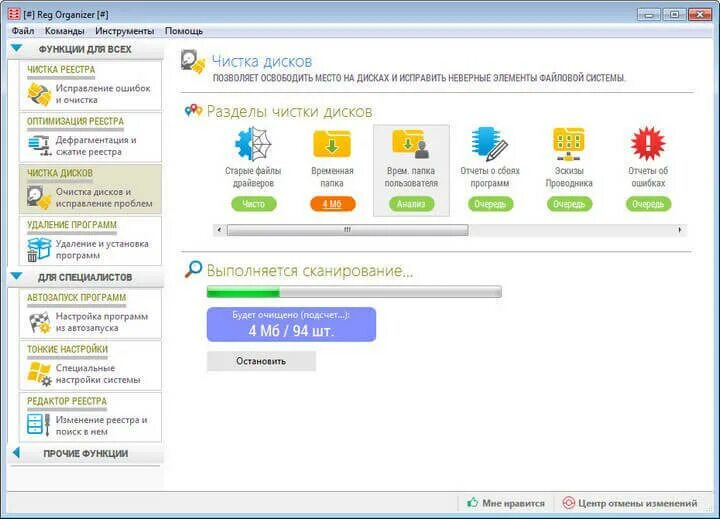This screenshot has width=720, height=519.
Task: Click the right arrow of sections scrollbar
Action: tap(680, 230)
